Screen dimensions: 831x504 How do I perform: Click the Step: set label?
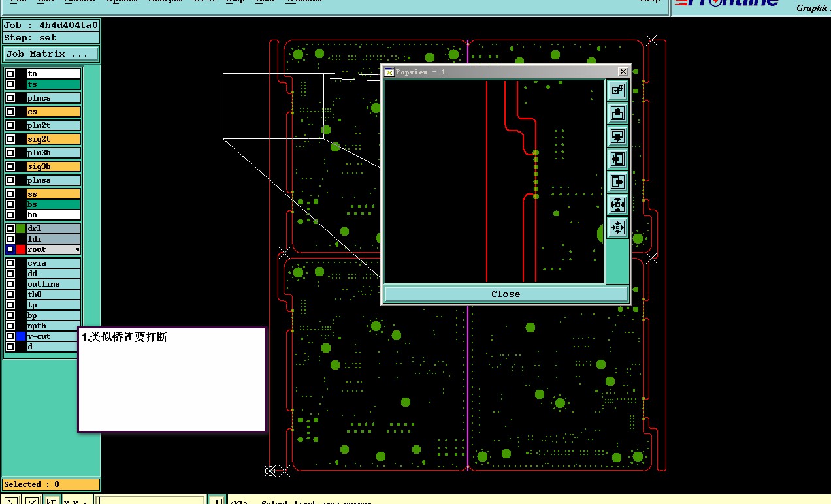(51, 38)
